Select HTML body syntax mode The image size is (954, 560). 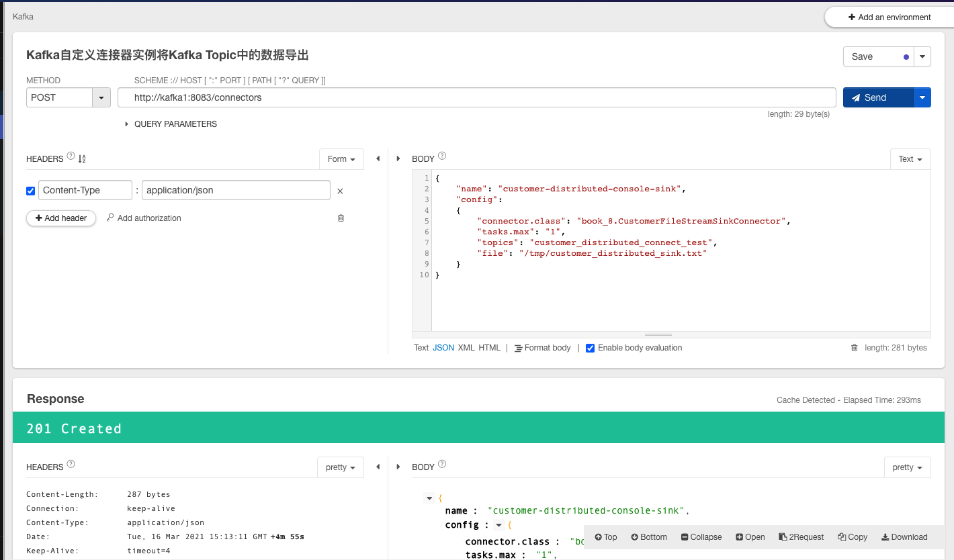tap(490, 348)
